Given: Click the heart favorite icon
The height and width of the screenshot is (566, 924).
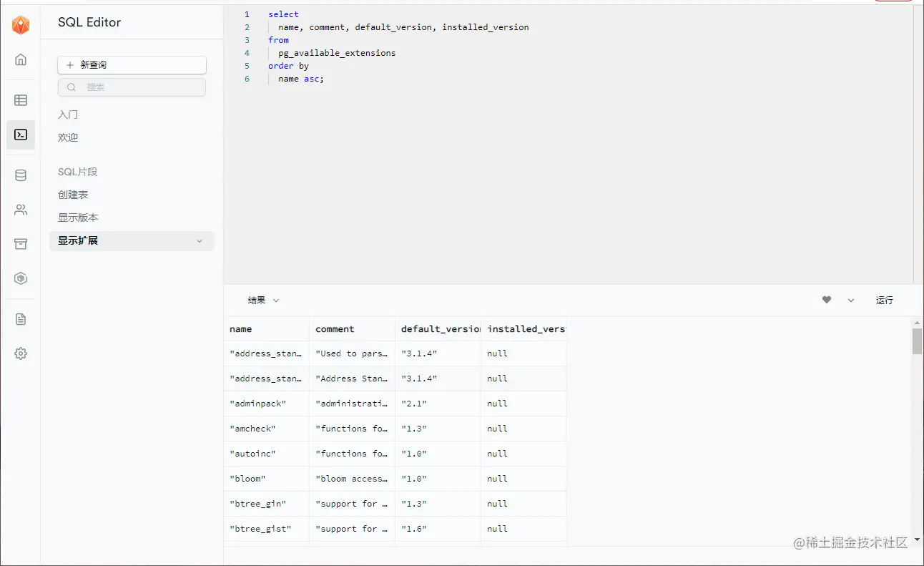Looking at the screenshot, I should coord(827,300).
